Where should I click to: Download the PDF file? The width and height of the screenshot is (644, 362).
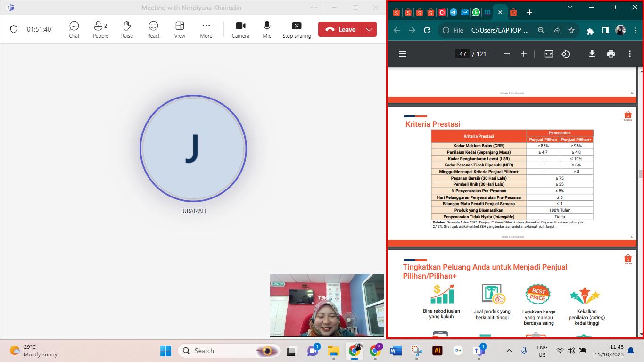pos(592,54)
